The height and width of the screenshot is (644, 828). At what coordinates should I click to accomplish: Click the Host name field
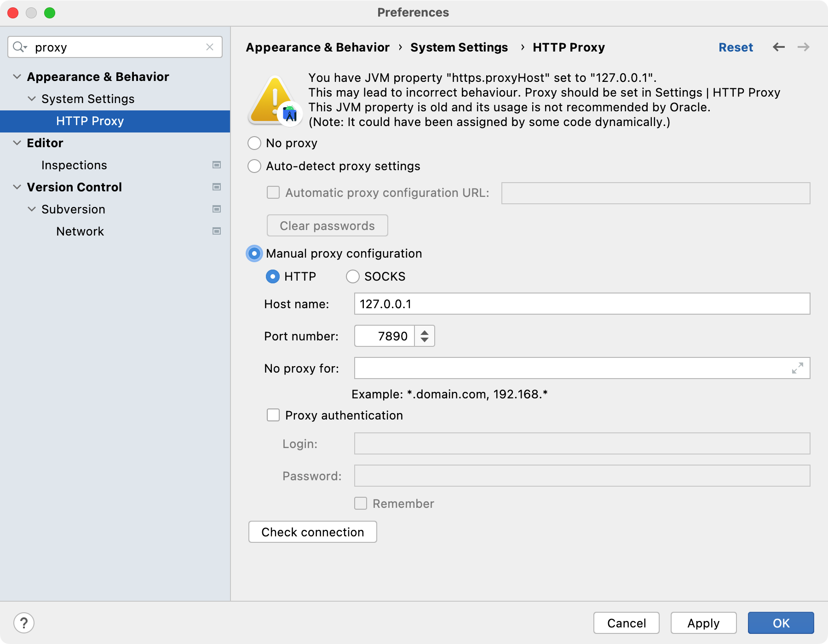click(582, 304)
